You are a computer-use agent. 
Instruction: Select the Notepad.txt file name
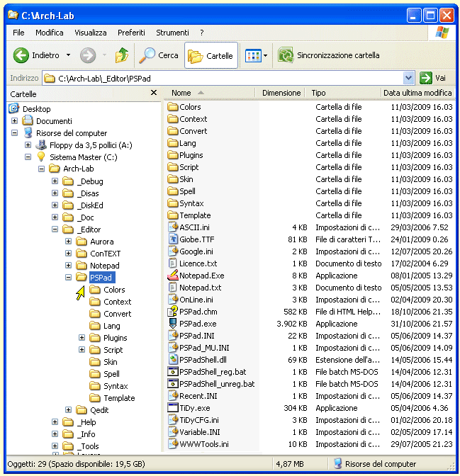tap(200, 288)
